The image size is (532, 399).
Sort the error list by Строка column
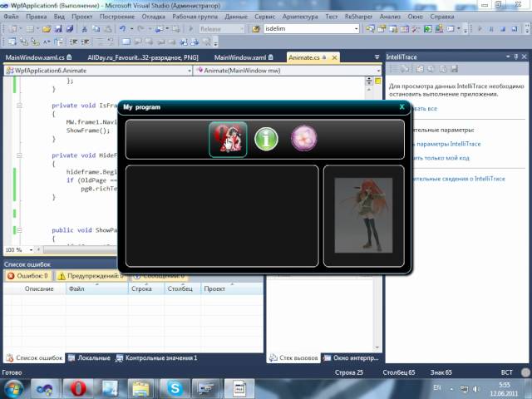click(x=146, y=288)
